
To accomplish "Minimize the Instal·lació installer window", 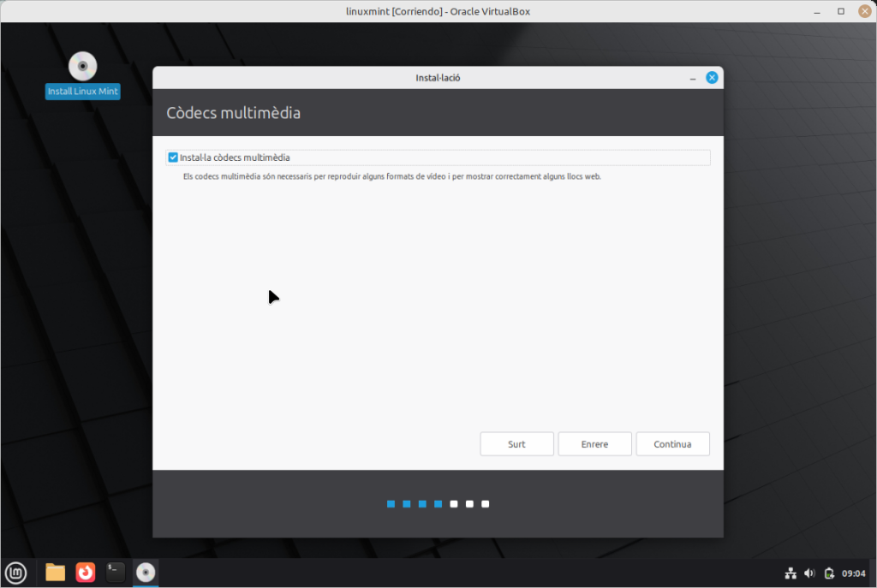I will pos(692,78).
